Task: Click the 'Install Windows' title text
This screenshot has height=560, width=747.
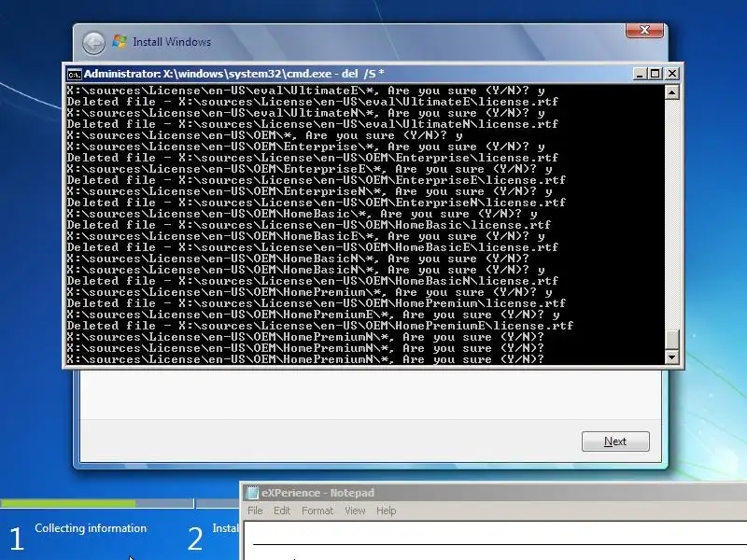Action: click(172, 42)
